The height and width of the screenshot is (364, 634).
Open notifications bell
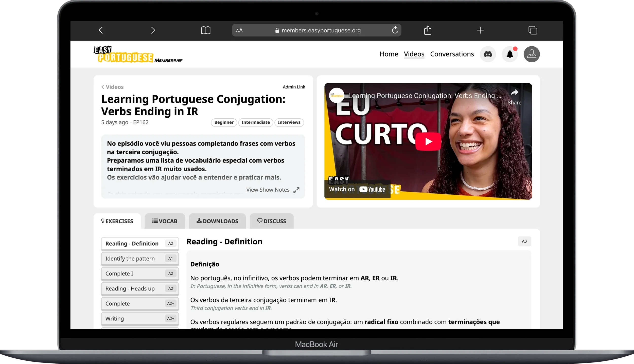[x=510, y=54]
